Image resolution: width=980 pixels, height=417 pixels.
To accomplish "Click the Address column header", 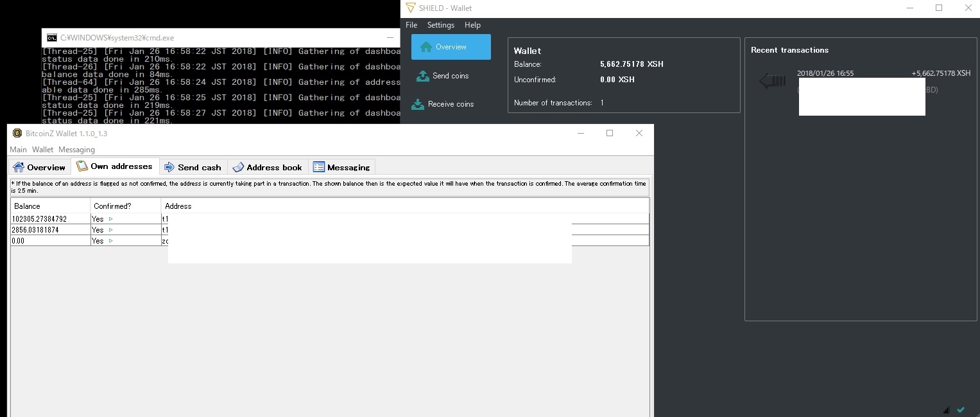I will click(405, 206).
